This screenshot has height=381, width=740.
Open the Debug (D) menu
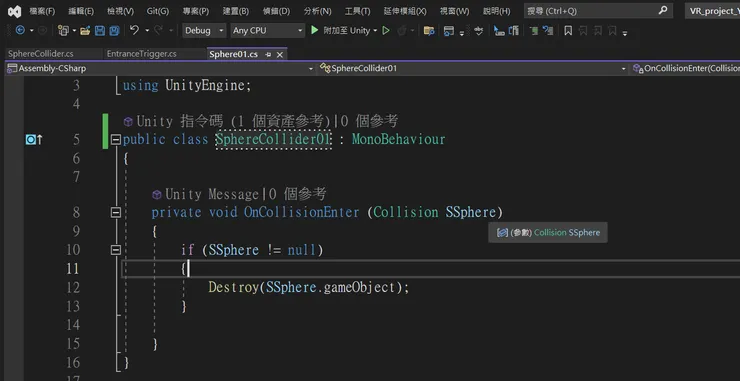pyautogui.click(x=277, y=11)
